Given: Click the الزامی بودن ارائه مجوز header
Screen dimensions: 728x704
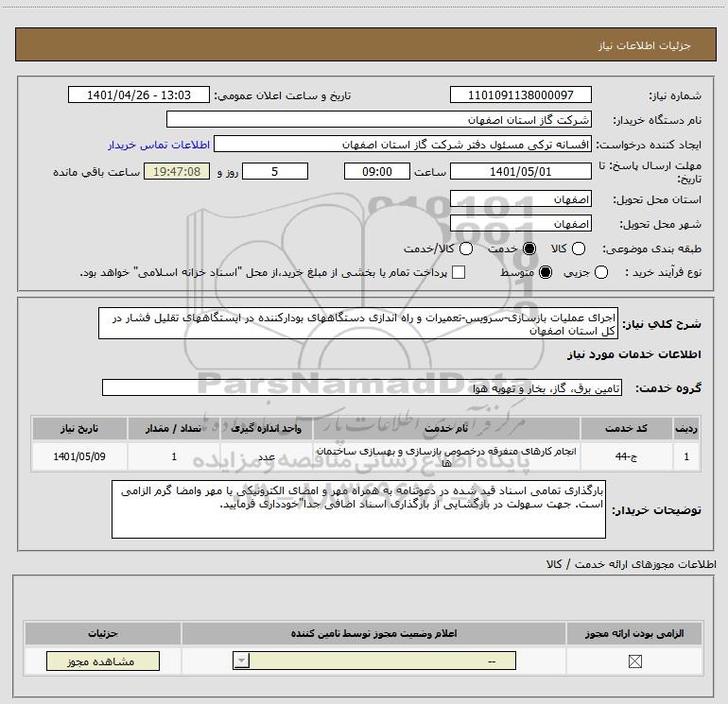Looking at the screenshot, I should [634, 633].
